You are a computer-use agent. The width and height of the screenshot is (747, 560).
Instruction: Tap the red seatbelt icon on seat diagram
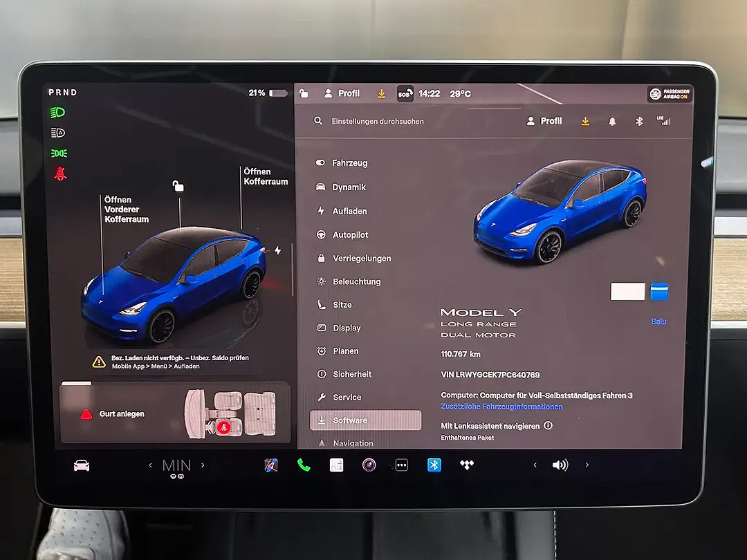tap(223, 427)
